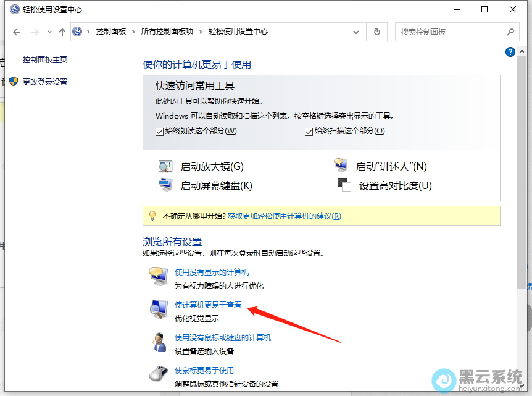532x396 pixels.
Task: Click the window title bar Ease of Access icon
Action: 15,9
